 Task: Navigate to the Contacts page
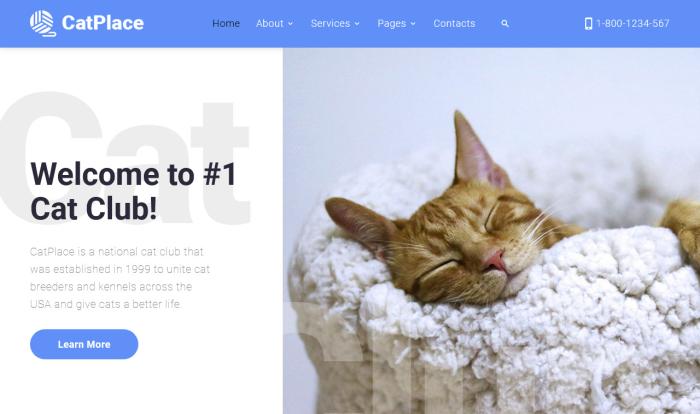point(454,23)
